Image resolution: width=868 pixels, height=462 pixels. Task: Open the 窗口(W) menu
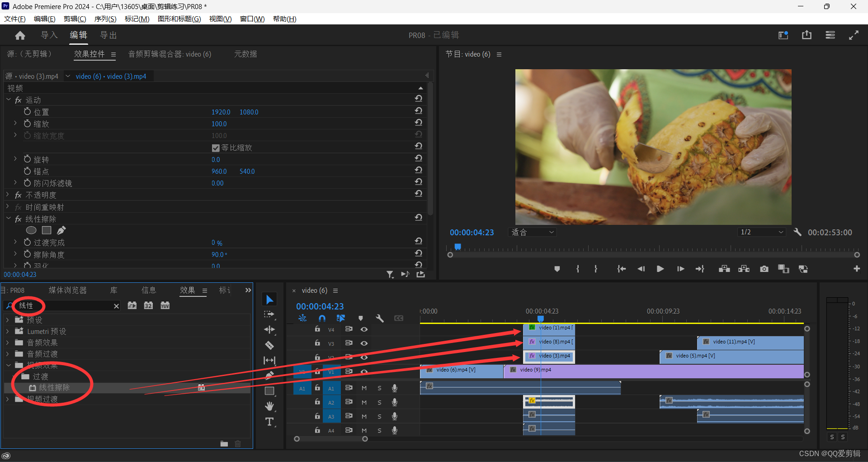252,19
